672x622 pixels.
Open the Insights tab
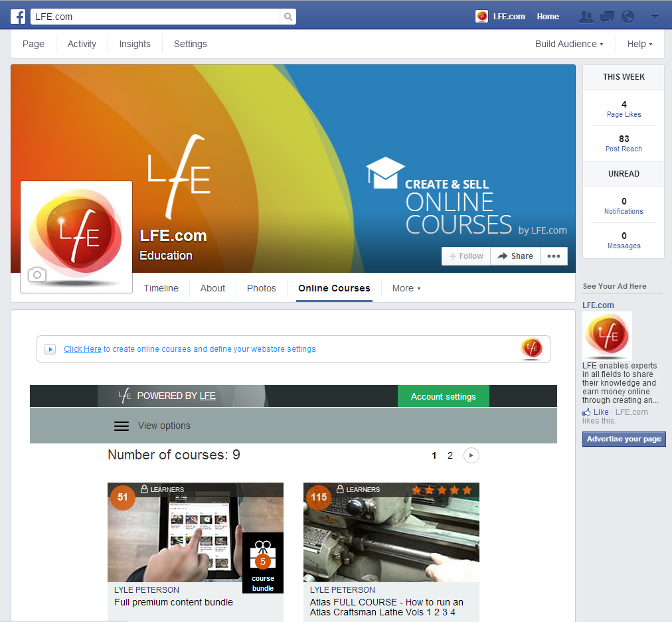pos(135,44)
